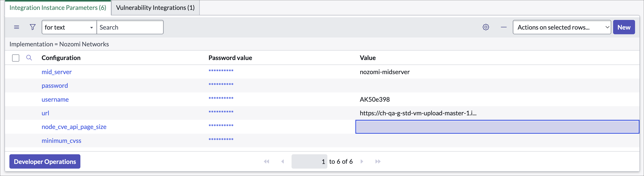This screenshot has width=644, height=176.
Task: Toggle column search magnifier icon
Action: pyautogui.click(x=29, y=58)
